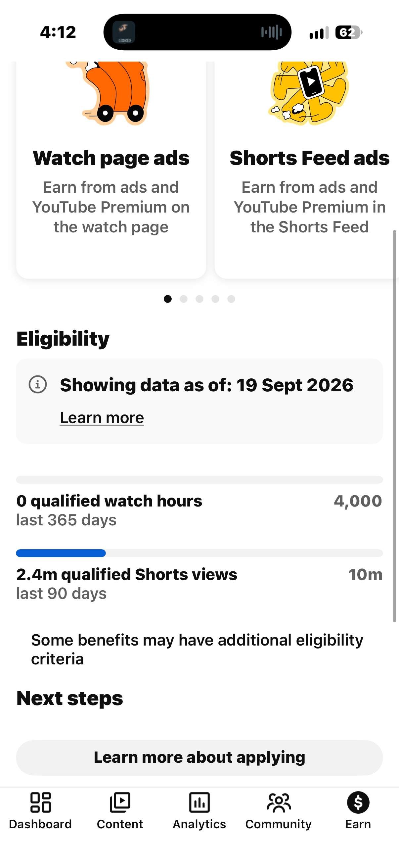
Task: Select the first active carousel dot
Action: pyautogui.click(x=168, y=299)
